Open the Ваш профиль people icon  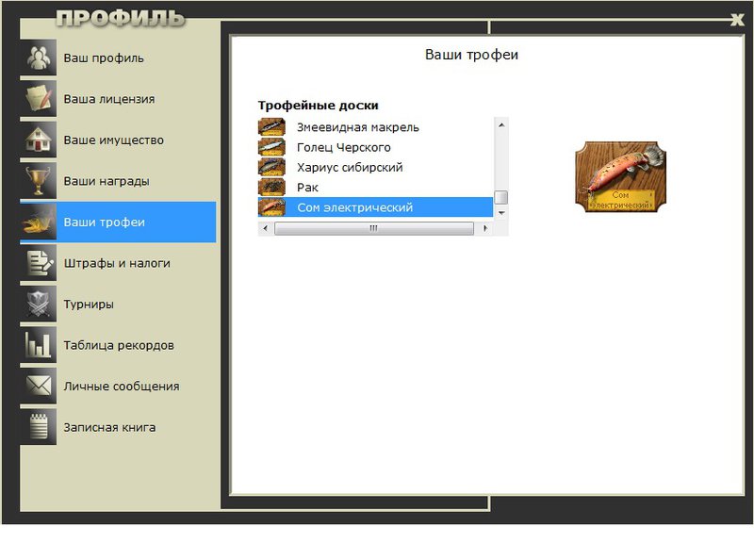39,58
